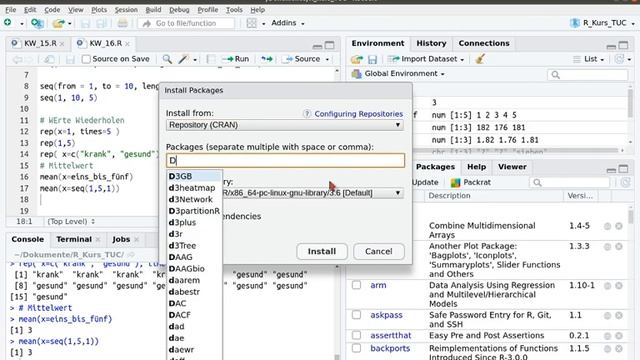Select D3partitionR from the autocomplete list
640x360 pixels.
[194, 211]
